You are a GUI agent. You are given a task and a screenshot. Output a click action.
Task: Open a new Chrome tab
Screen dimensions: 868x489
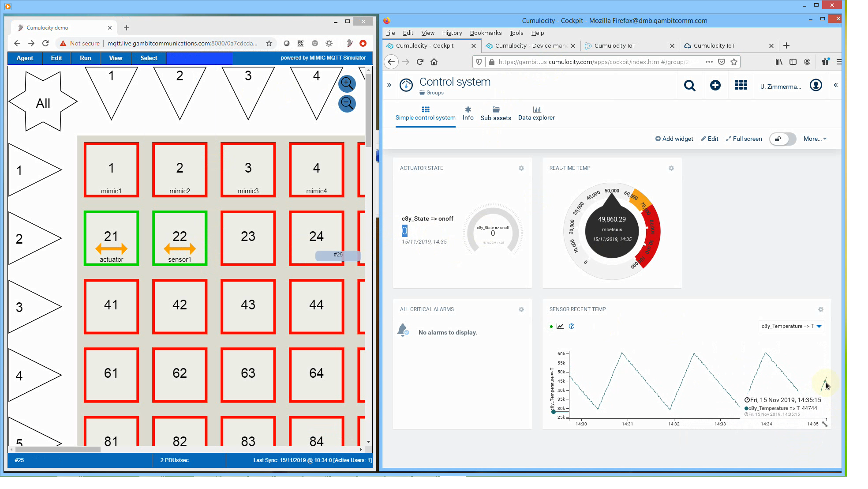click(127, 28)
